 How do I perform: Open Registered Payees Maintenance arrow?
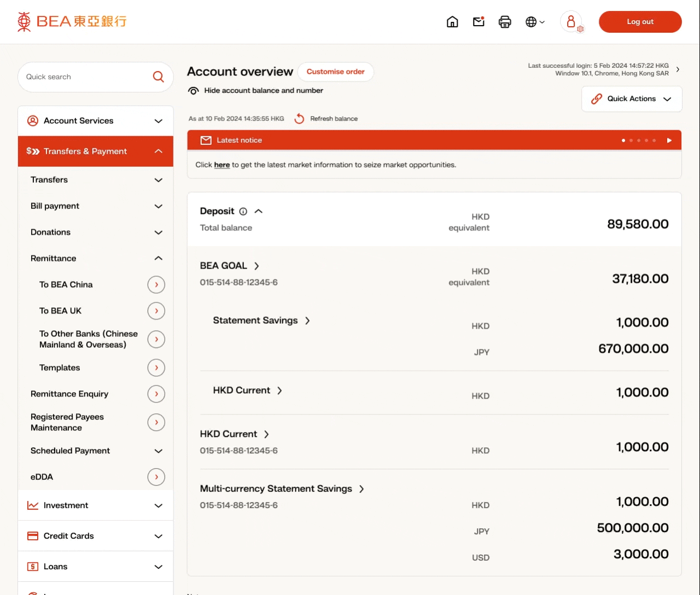(x=156, y=422)
